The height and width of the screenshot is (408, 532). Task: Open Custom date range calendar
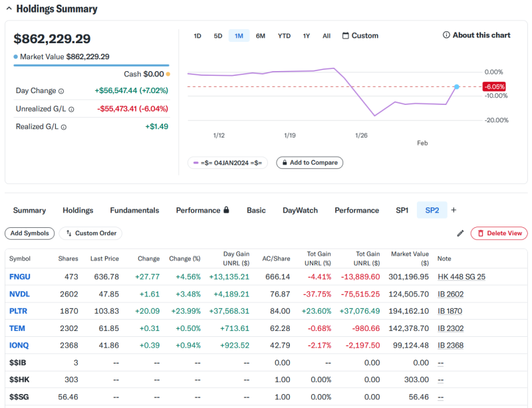click(x=360, y=36)
